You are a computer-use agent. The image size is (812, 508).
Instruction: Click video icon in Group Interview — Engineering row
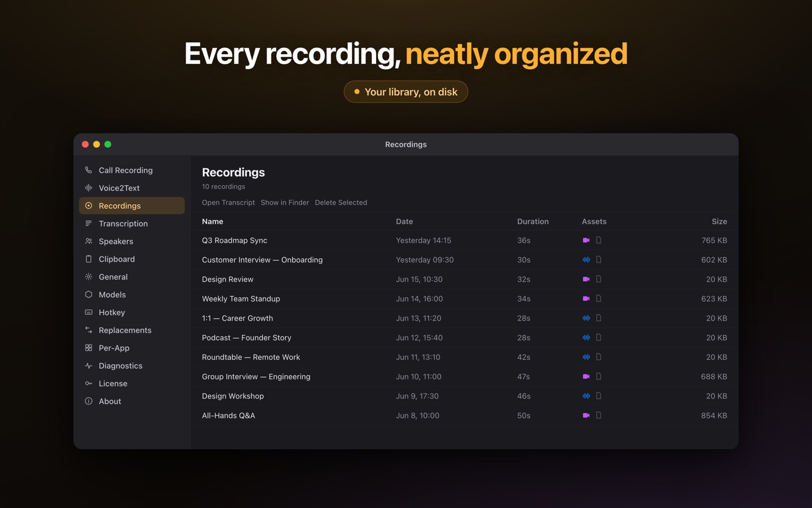tap(586, 376)
